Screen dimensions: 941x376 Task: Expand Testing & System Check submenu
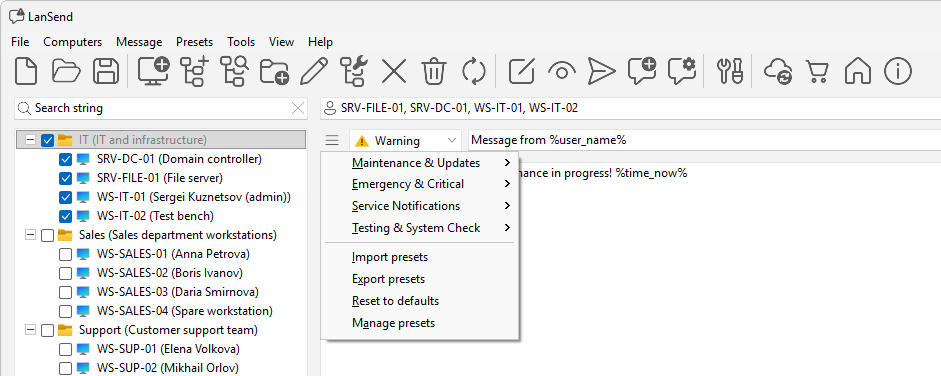coord(420,228)
